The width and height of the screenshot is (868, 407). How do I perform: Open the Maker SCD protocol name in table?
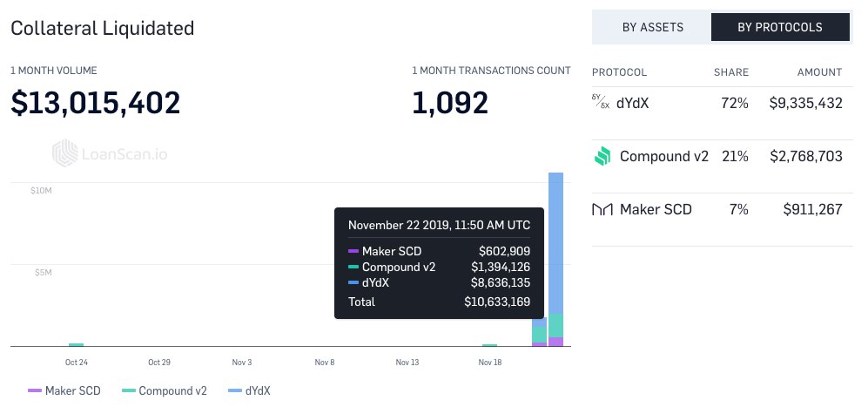[656, 209]
